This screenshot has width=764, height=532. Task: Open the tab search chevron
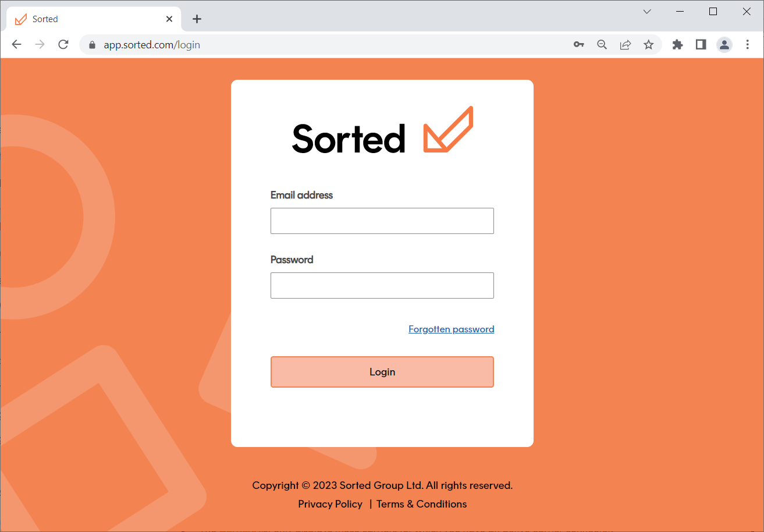click(647, 11)
